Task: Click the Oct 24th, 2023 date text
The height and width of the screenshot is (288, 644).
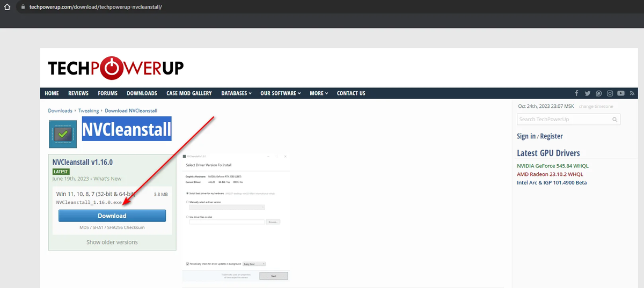Action: point(546,107)
